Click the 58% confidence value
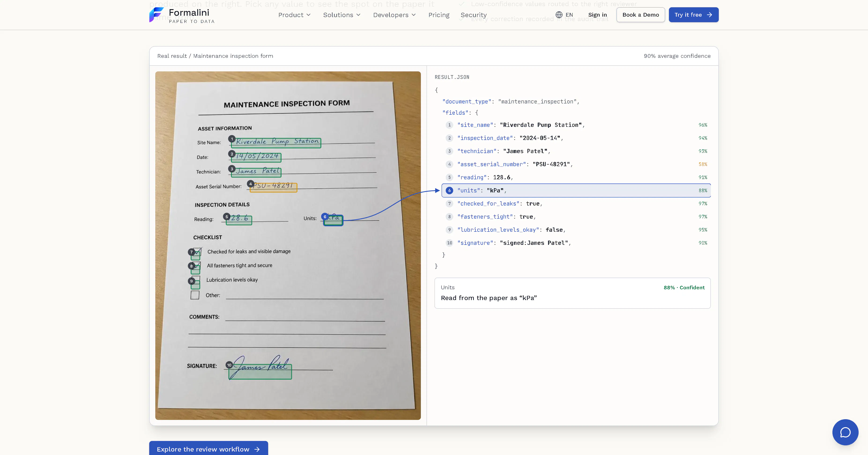The height and width of the screenshot is (455, 868). 703,164
